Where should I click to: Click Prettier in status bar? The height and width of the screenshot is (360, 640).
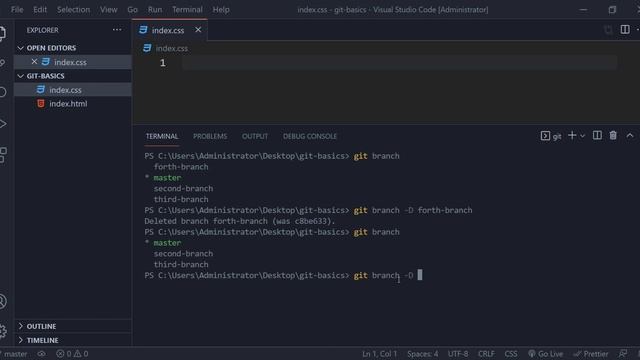[591, 354]
